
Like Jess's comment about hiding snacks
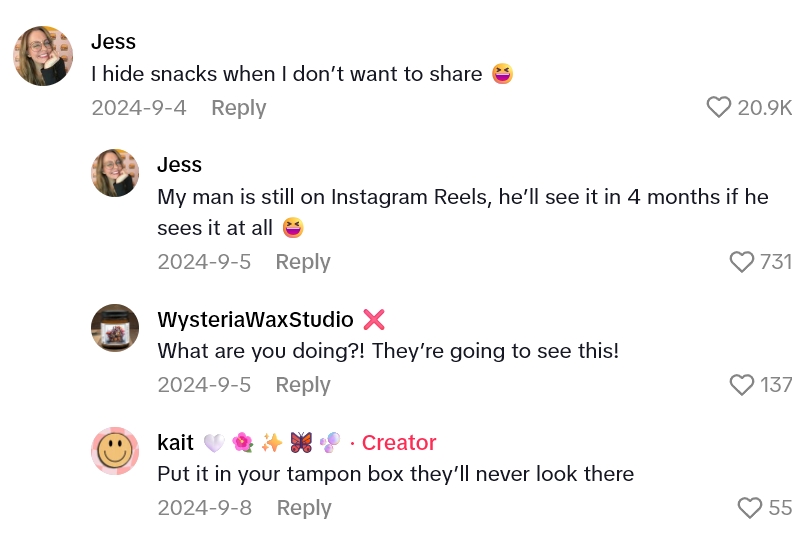click(718, 107)
